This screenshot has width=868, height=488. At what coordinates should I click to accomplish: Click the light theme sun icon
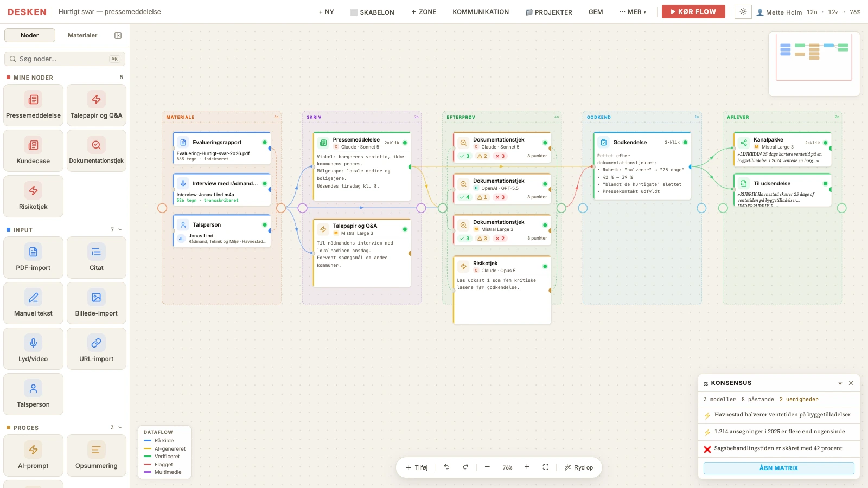tap(743, 12)
